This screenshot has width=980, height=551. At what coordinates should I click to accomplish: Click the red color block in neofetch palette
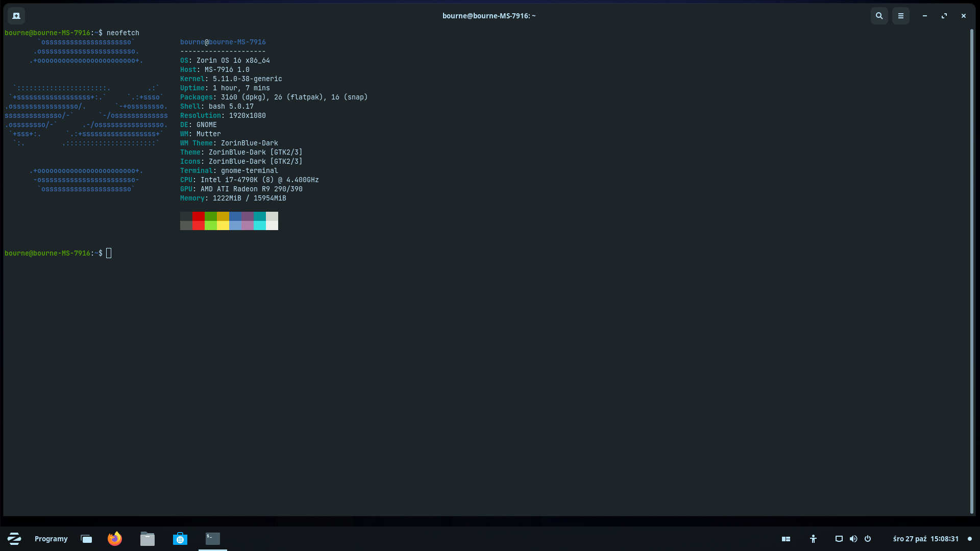point(199,216)
